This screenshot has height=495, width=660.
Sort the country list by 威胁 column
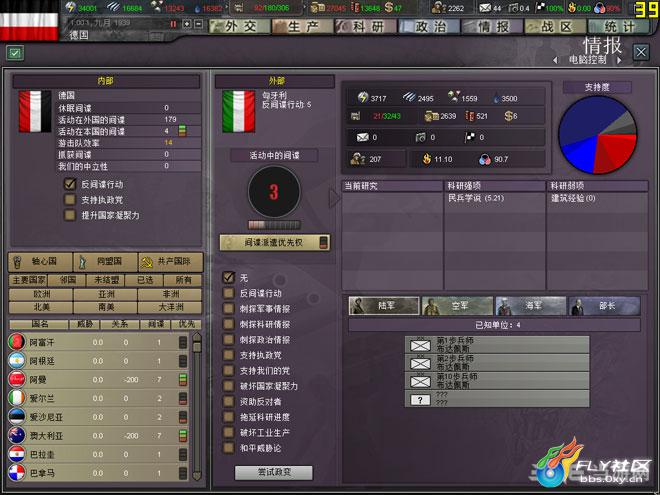pyautogui.click(x=84, y=324)
